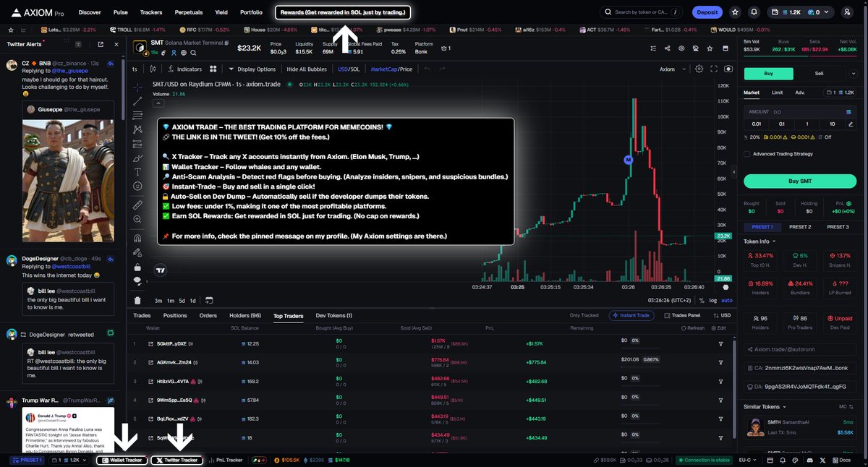
Task: Activate the magnet snap tool
Action: click(138, 238)
